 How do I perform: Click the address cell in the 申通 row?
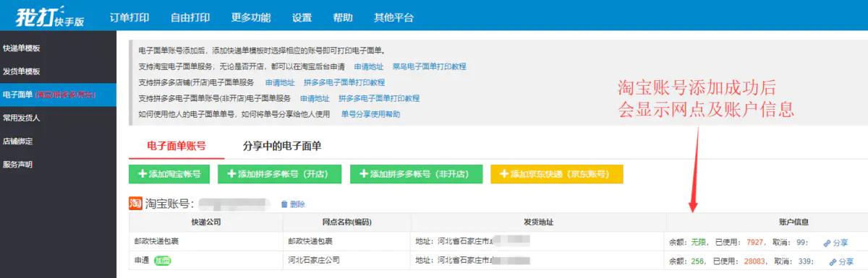coord(538,260)
